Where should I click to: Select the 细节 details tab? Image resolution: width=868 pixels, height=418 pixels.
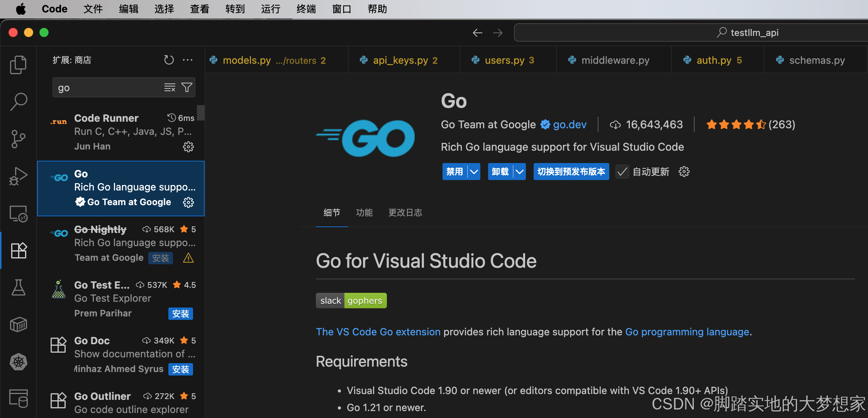point(332,212)
